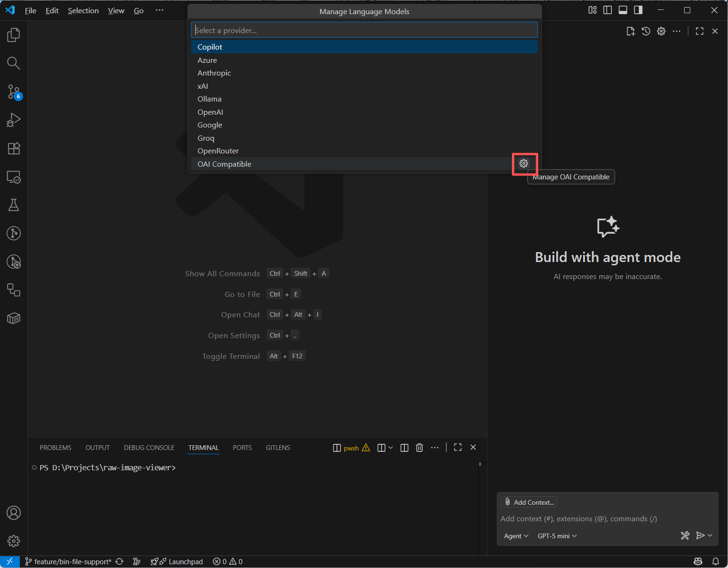The width and height of the screenshot is (728, 568).
Task: Select Google provider
Action: click(x=364, y=125)
